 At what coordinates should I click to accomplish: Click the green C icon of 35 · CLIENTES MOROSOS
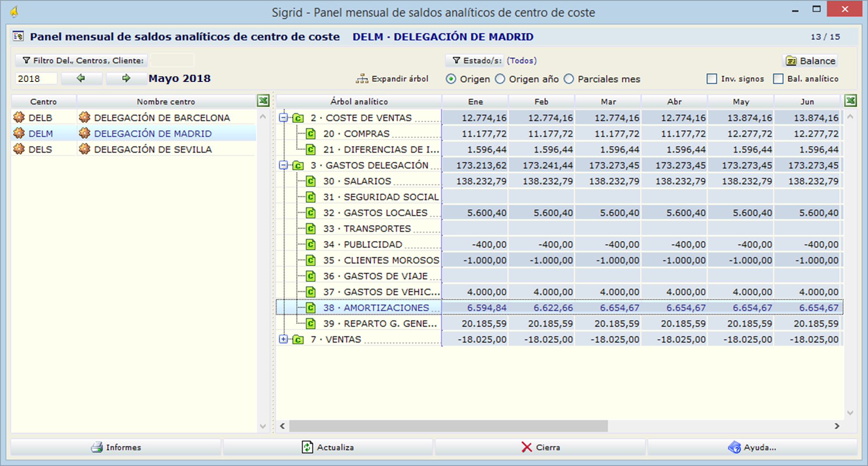click(311, 260)
